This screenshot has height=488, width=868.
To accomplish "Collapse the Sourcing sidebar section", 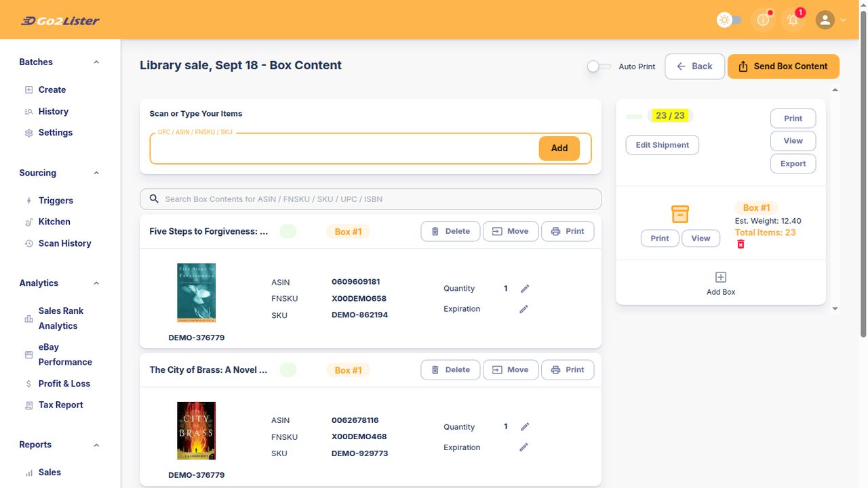I will coord(96,173).
